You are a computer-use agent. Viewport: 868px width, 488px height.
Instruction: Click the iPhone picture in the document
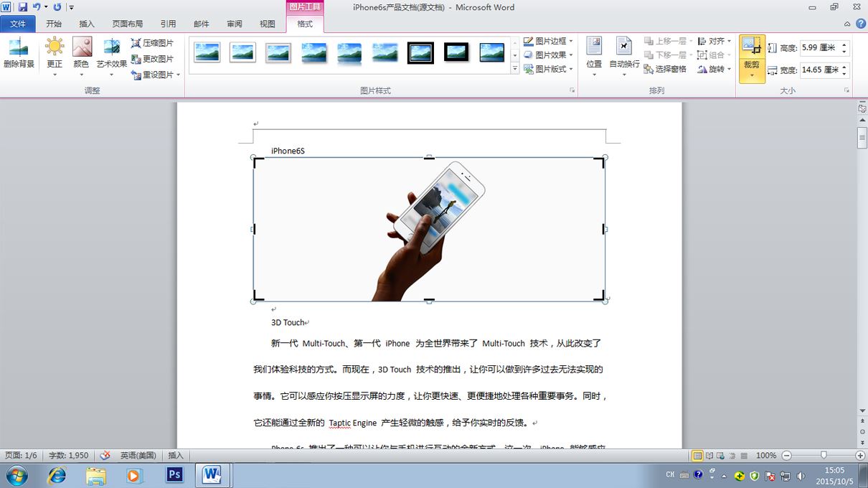point(429,230)
